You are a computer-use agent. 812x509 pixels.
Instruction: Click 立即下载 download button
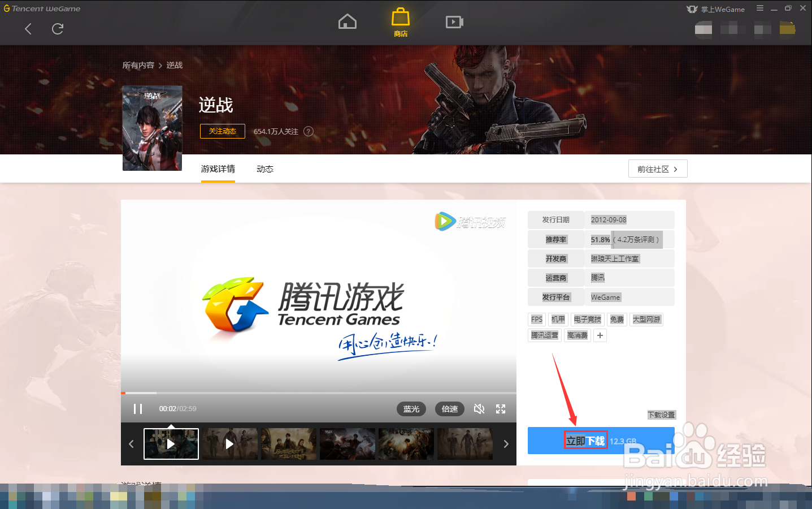[x=601, y=441]
